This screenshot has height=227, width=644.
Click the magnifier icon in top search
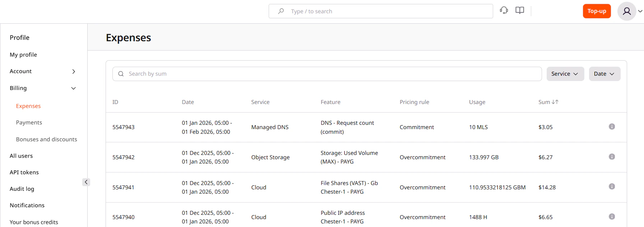[x=281, y=11]
